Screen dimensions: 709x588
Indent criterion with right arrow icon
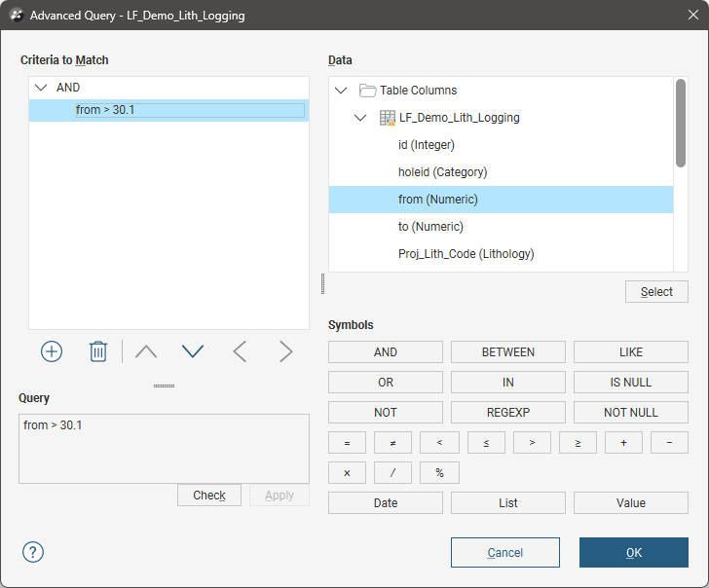pos(285,351)
